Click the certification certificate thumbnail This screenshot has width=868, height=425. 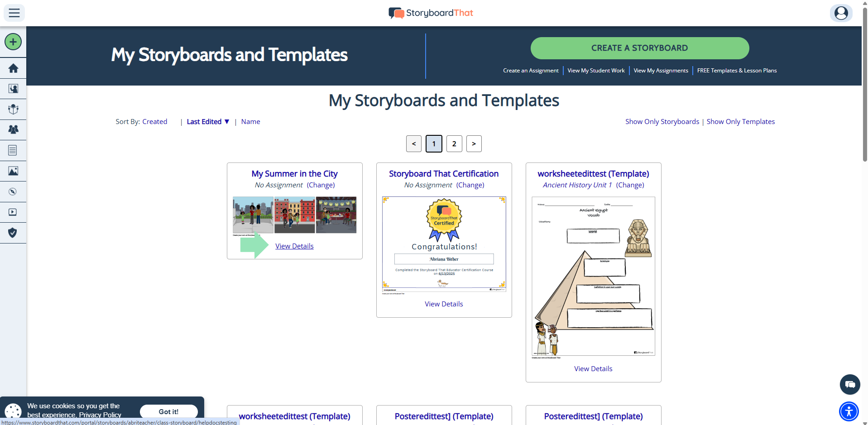point(444,244)
